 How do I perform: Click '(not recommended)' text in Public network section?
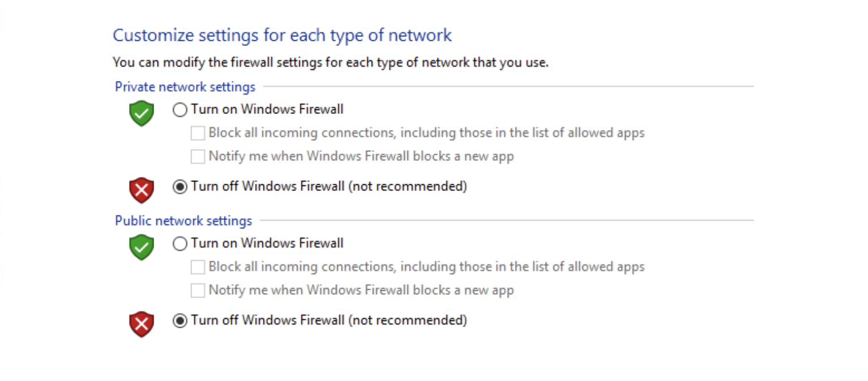[408, 320]
